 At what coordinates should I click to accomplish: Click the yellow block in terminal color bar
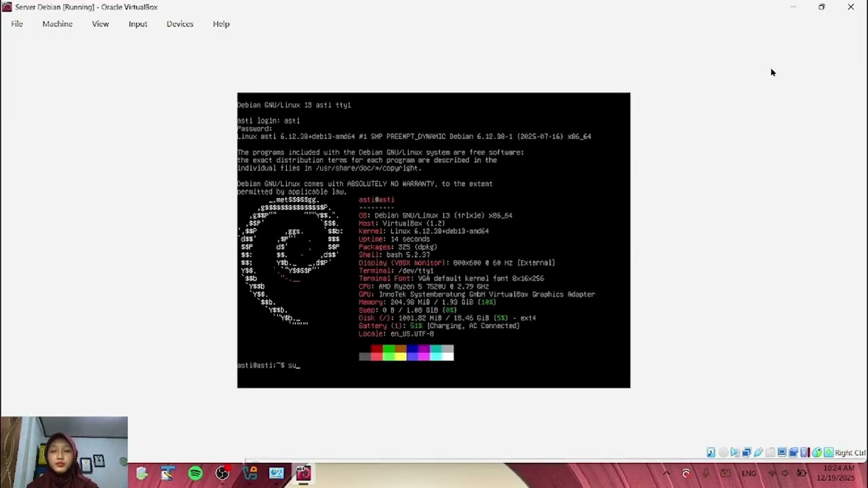click(x=400, y=357)
